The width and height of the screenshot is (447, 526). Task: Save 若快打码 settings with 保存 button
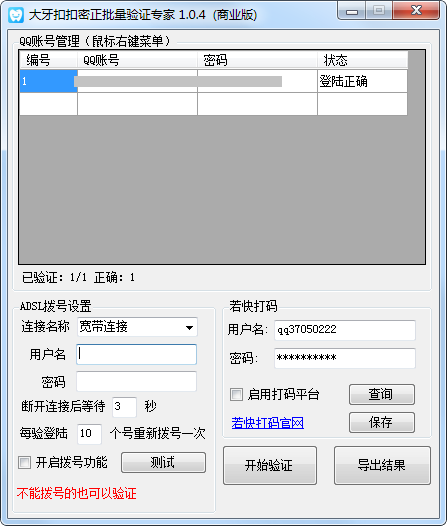(x=382, y=422)
